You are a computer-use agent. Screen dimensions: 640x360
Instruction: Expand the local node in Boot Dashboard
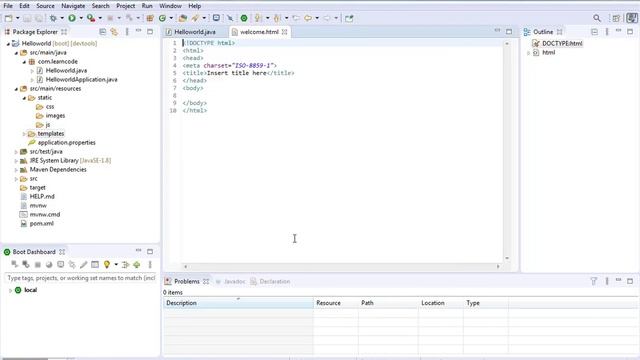(10, 290)
